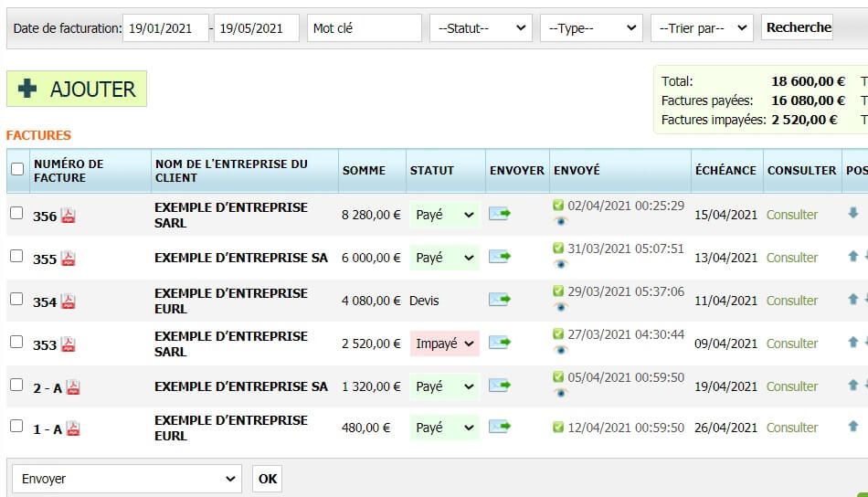Click the start date field 19/01/2021
Screen dimensions: 868x497
(165, 28)
